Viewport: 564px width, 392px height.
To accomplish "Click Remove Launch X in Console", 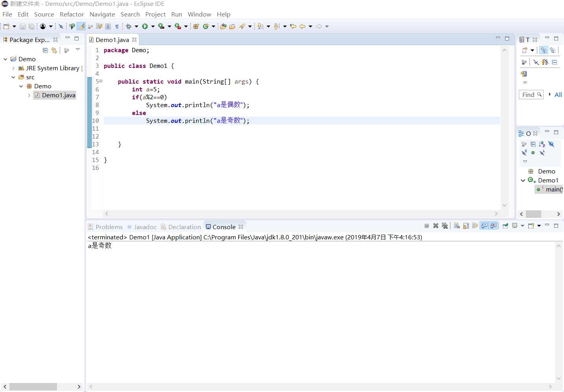I will coord(436,226).
